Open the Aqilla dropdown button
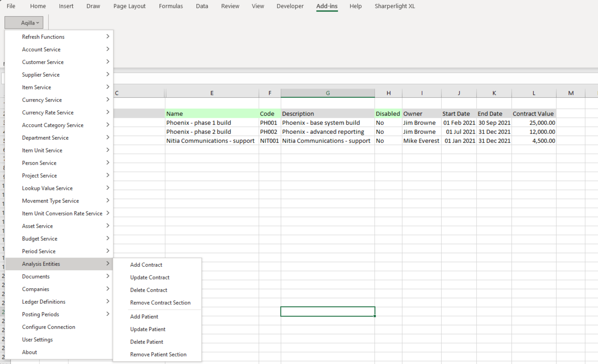Image resolution: width=598 pixels, height=364 pixels. (x=24, y=23)
